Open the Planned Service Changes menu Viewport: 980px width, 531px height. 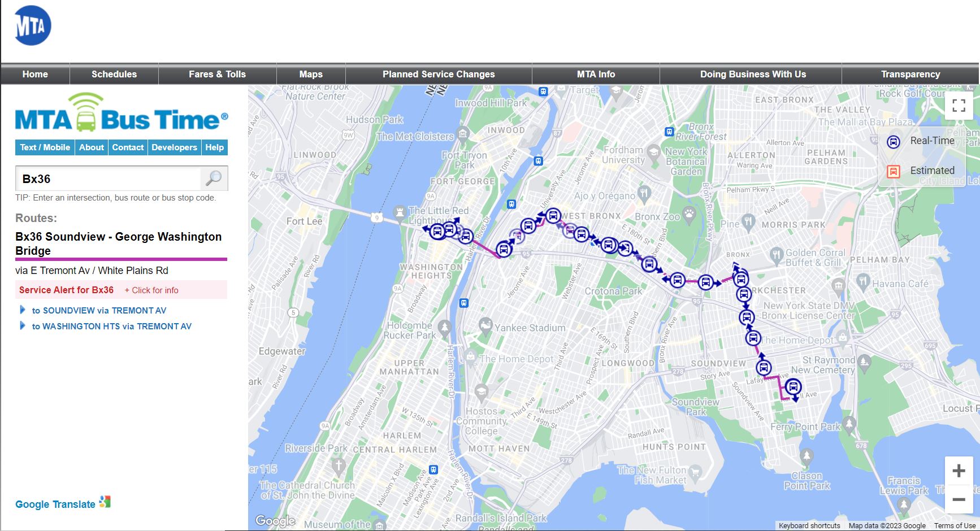click(x=439, y=74)
